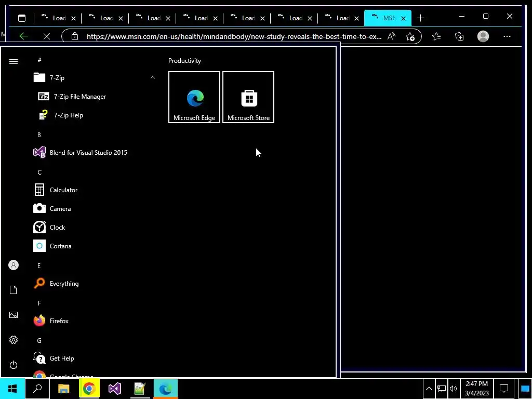Jump to letter G index header
This screenshot has height=399, width=532.
click(39, 341)
